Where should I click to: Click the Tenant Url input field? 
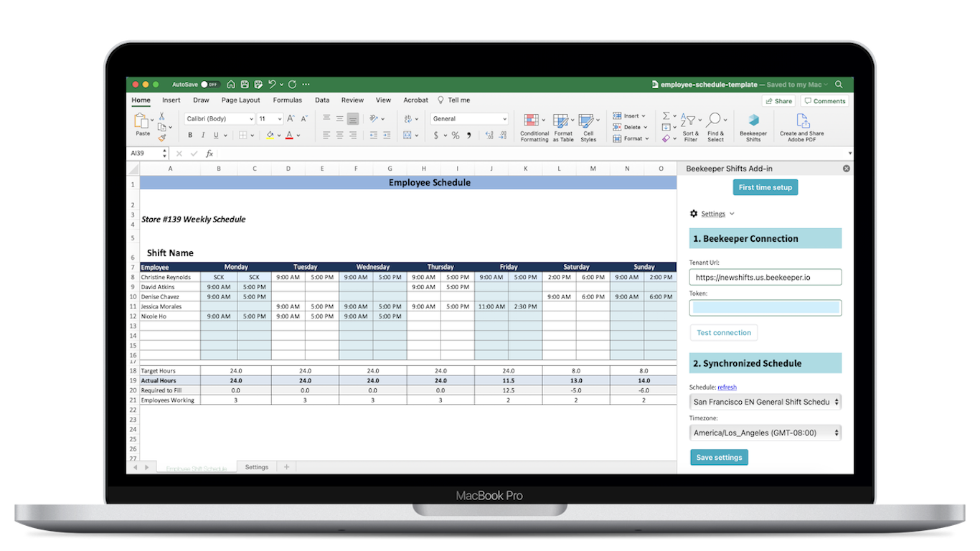tap(765, 277)
